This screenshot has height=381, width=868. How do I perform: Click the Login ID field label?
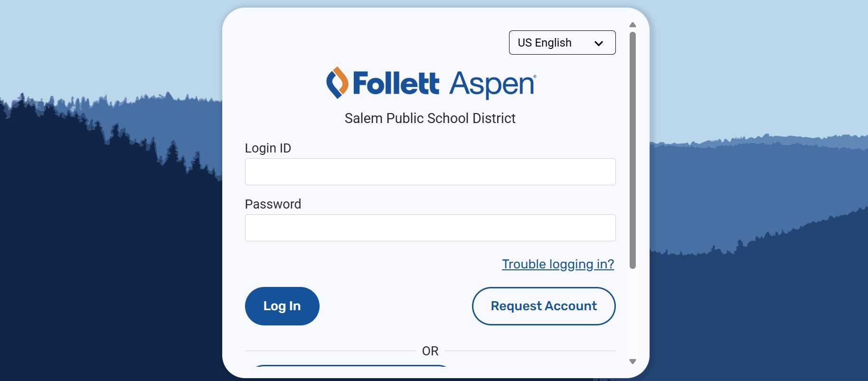pyautogui.click(x=268, y=148)
